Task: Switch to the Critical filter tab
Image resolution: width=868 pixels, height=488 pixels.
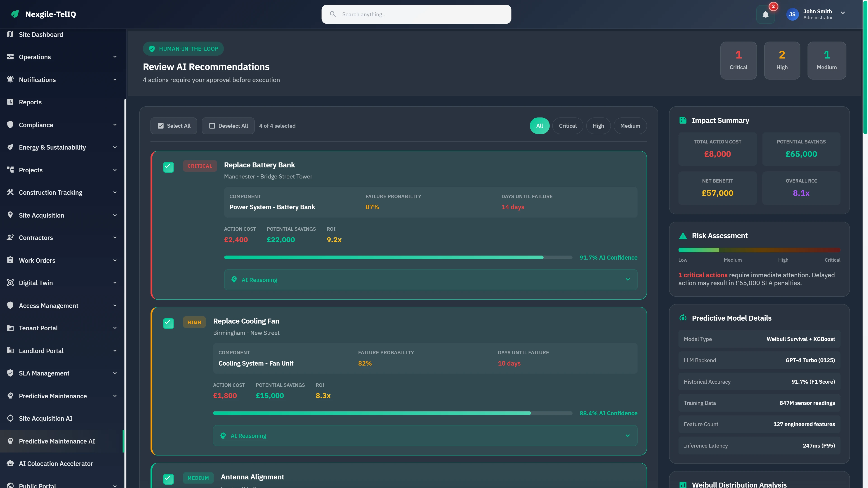Action: tap(568, 125)
